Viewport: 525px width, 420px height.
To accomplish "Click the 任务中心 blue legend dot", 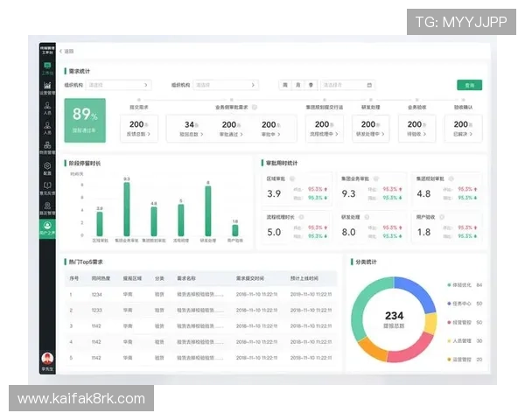I will (x=449, y=304).
